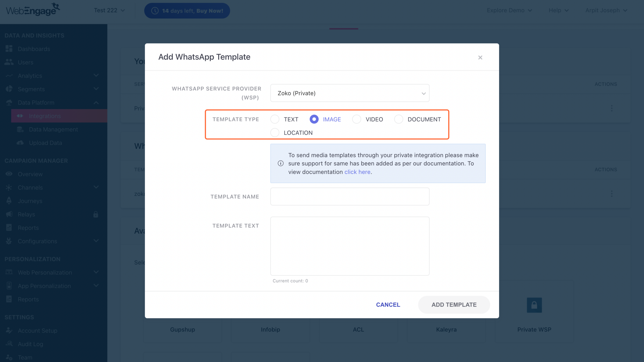Click the Private WSP lock icon
The height and width of the screenshot is (362, 644).
click(534, 305)
